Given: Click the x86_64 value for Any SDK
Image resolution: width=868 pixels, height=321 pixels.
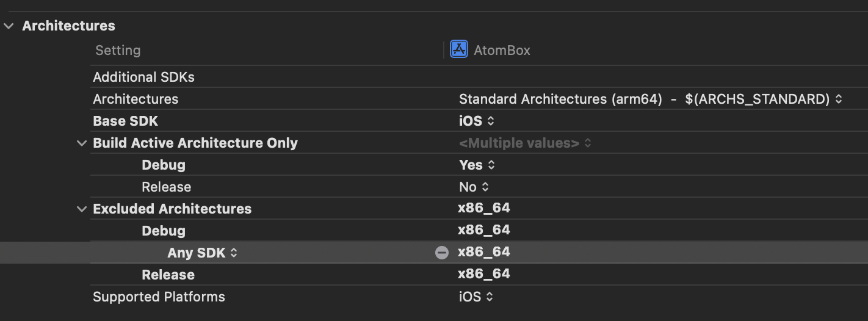Looking at the screenshot, I should tap(484, 252).
